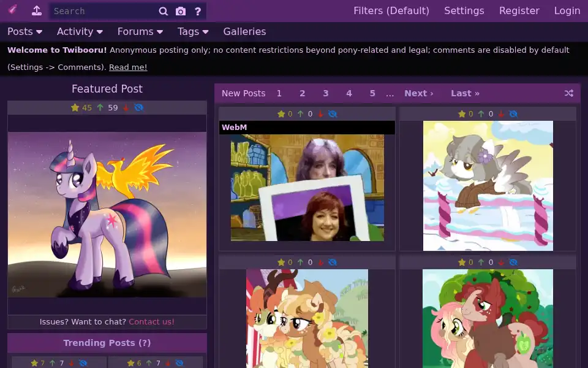
Task: Downvote the WebM post
Action: 320,114
